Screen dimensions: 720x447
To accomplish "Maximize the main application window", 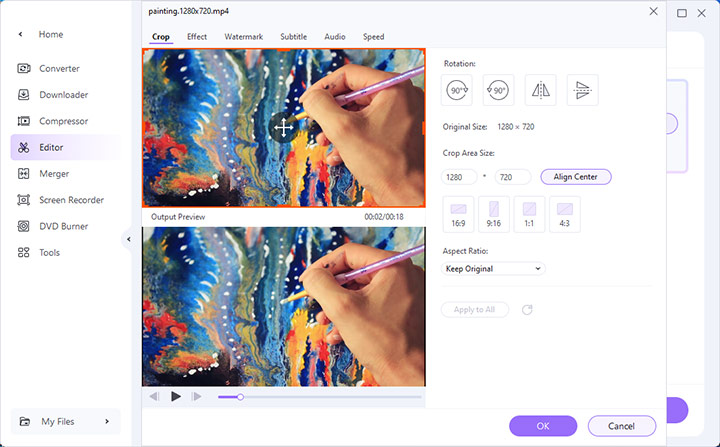I will (x=682, y=13).
